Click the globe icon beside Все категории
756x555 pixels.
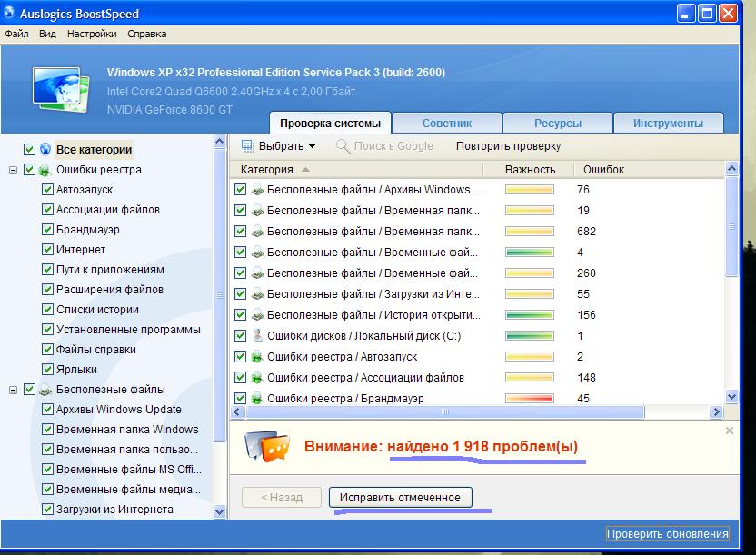pos(45,150)
